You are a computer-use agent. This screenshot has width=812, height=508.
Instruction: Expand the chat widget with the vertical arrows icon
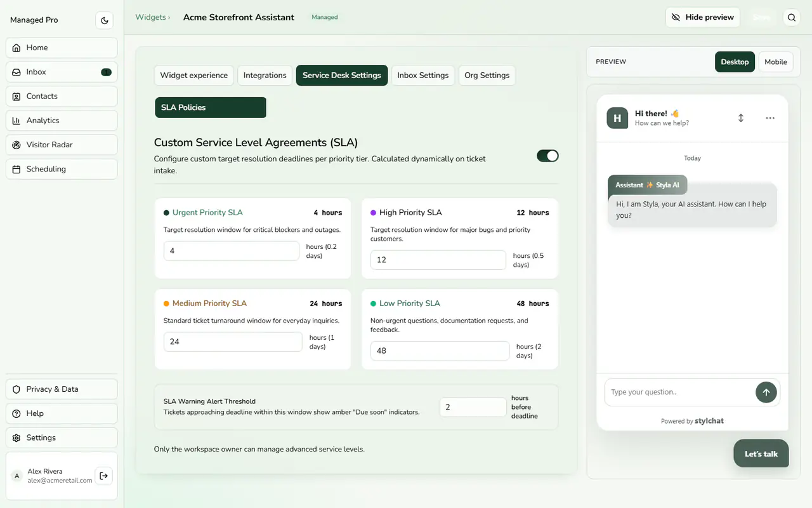click(741, 118)
